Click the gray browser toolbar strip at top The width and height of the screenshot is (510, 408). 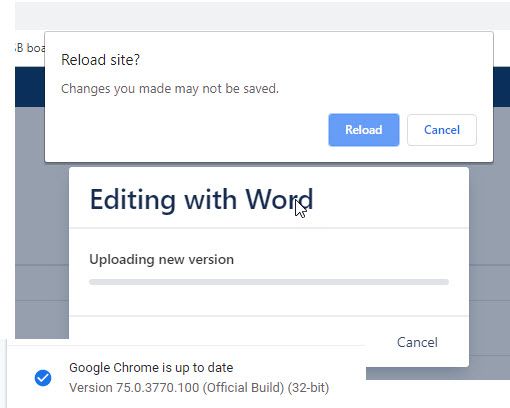tap(262, 16)
